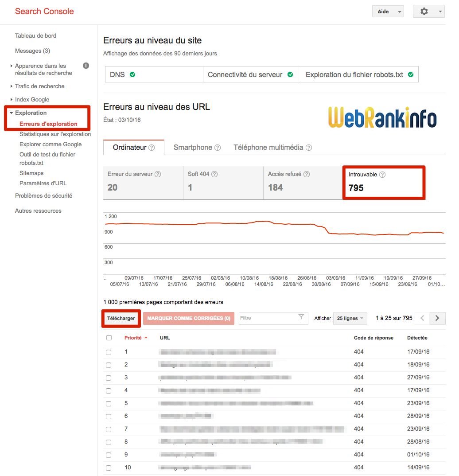Click help icon beside Soft 404
This screenshot has width=459, height=476.
[214, 174]
